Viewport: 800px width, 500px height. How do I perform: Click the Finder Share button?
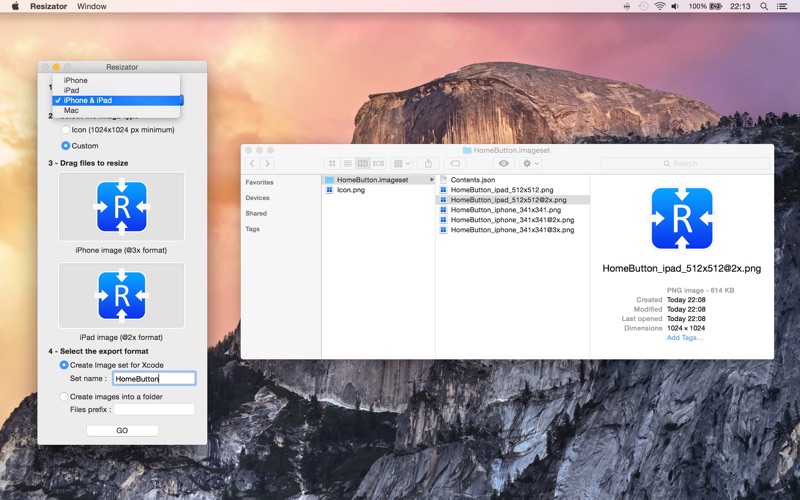(x=428, y=163)
